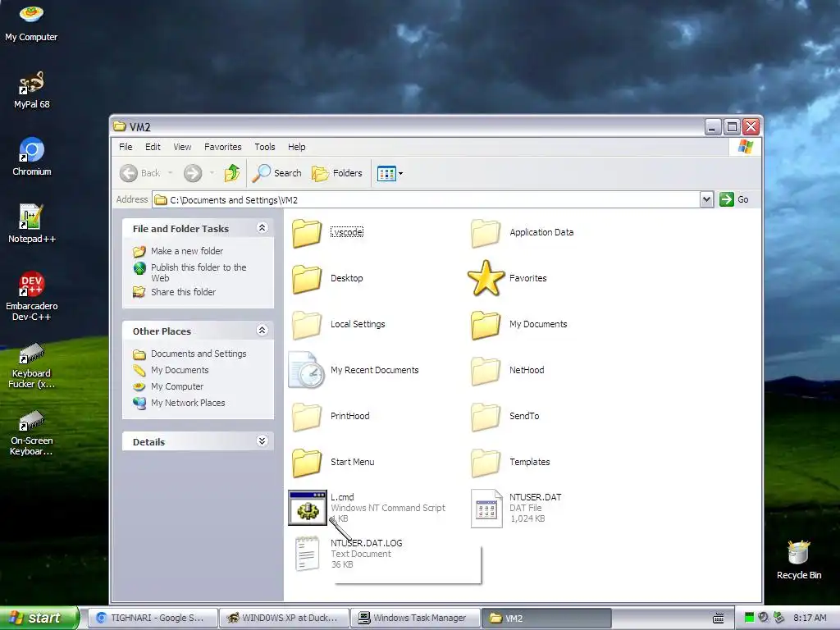
Task: Select the Application Data folder icon
Action: point(486,233)
